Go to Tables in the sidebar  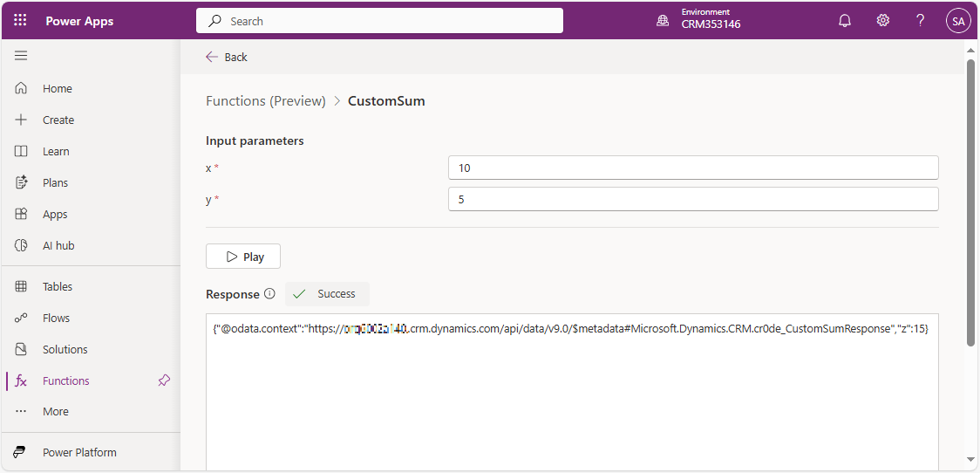pyautogui.click(x=58, y=287)
